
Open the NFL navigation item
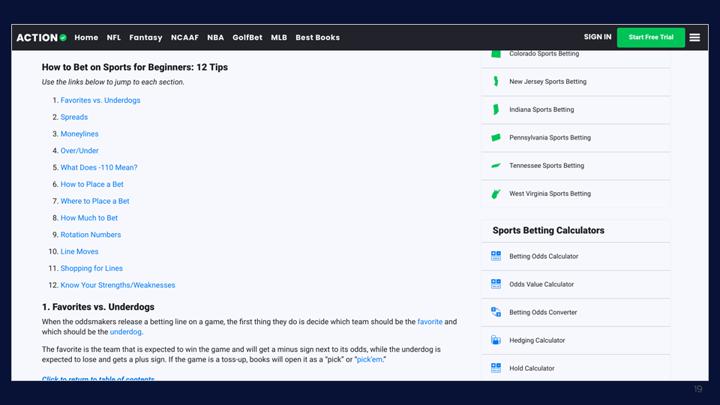point(113,38)
